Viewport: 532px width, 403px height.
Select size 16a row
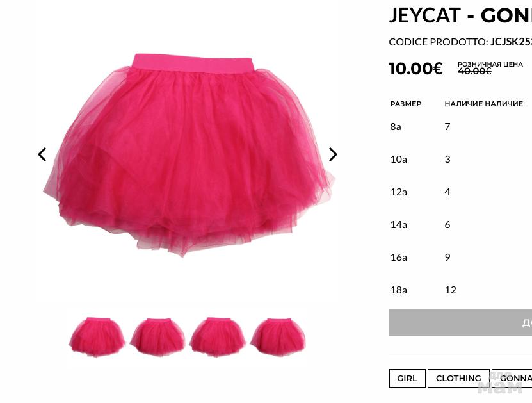coord(461,257)
